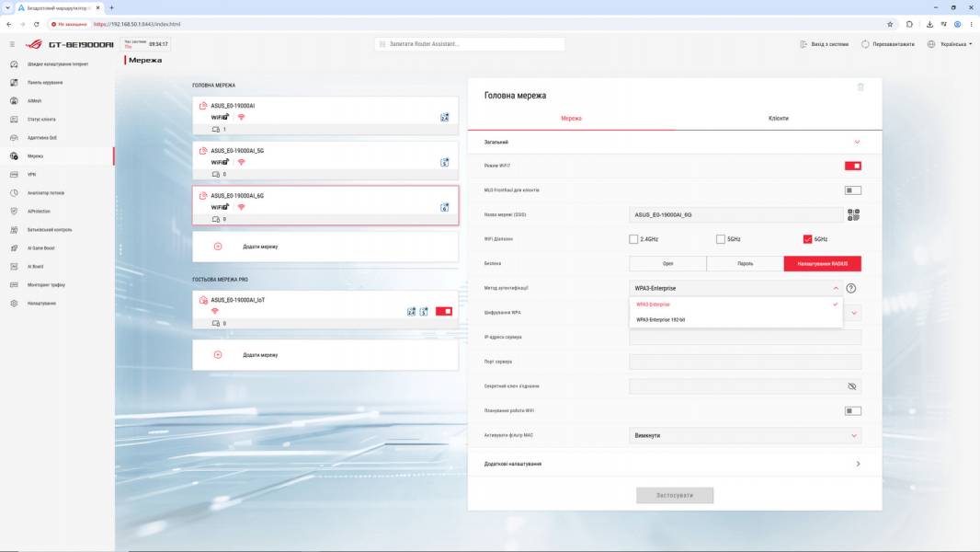Open the AI Game Boost icon
Screen dimensions: 980x552
coord(14,248)
